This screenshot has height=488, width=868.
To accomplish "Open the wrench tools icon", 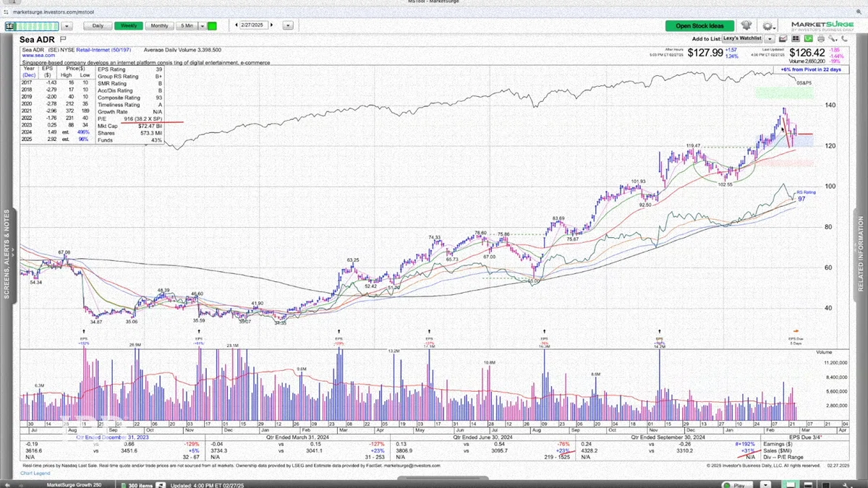I will 833,39.
